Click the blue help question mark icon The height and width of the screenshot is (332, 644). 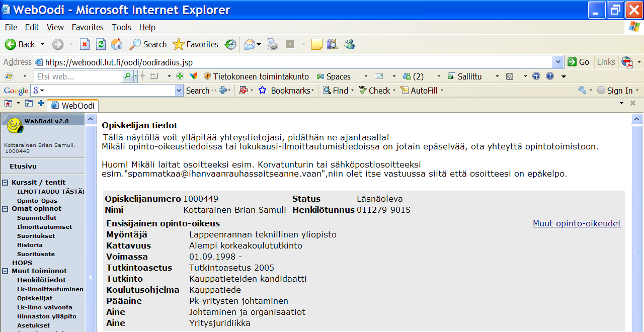point(549,76)
